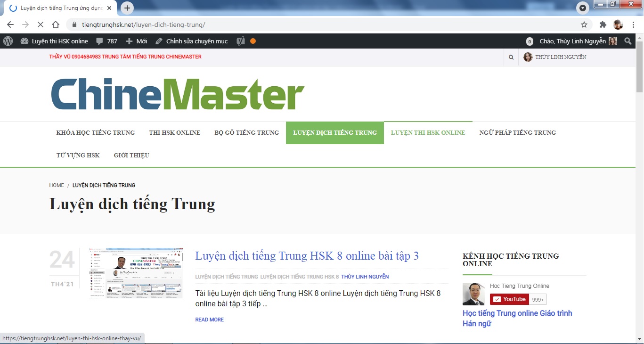
Task: Click the admin bar search magnifier
Action: pos(628,41)
